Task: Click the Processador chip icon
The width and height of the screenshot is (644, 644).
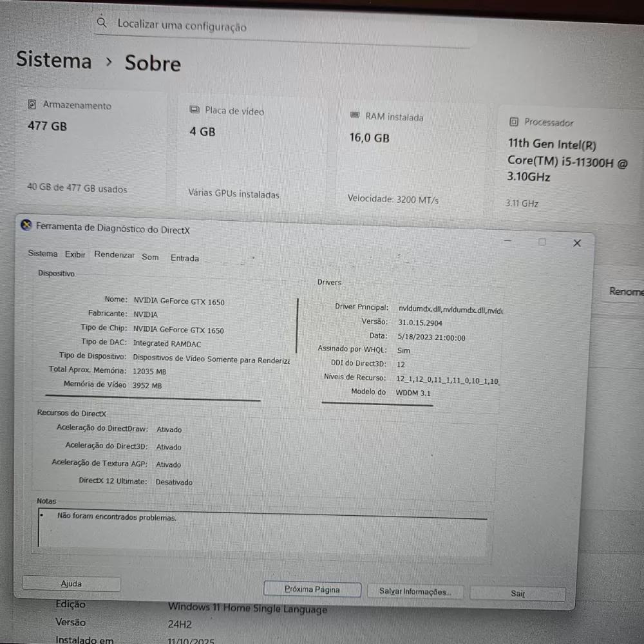Action: click(514, 121)
